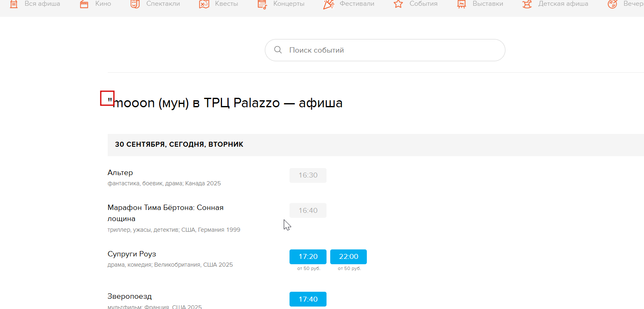Choose the 22:00 session of Супруги Роуз

tap(348, 257)
